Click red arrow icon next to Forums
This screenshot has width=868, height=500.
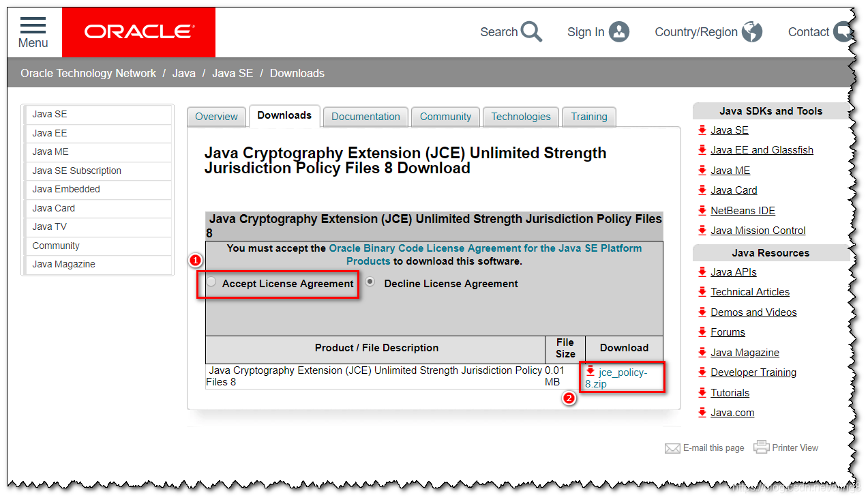point(702,332)
